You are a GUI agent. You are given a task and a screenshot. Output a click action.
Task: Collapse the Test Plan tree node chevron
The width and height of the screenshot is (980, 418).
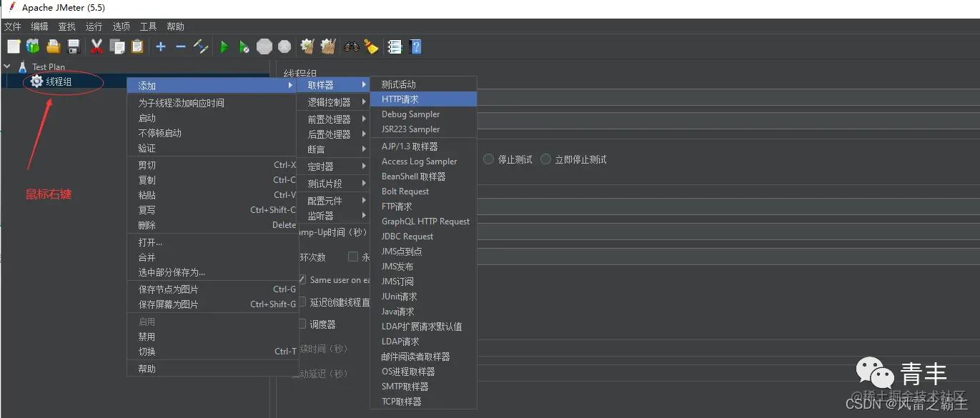pos(7,66)
